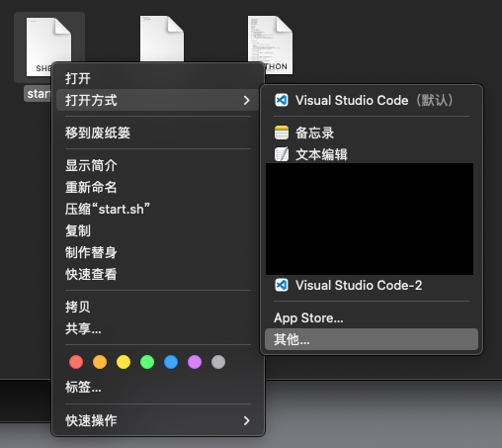
Task: Open with Visual Studio Code（默认）
Action: point(372,100)
